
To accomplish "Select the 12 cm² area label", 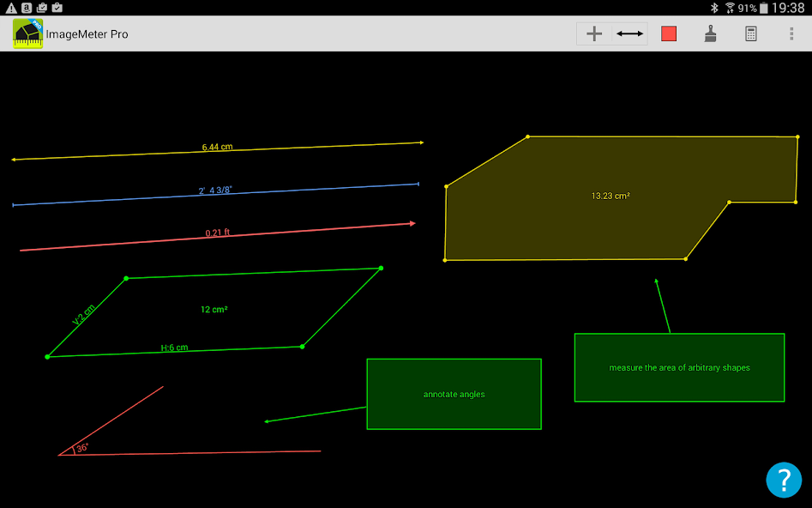I will pyautogui.click(x=214, y=310).
